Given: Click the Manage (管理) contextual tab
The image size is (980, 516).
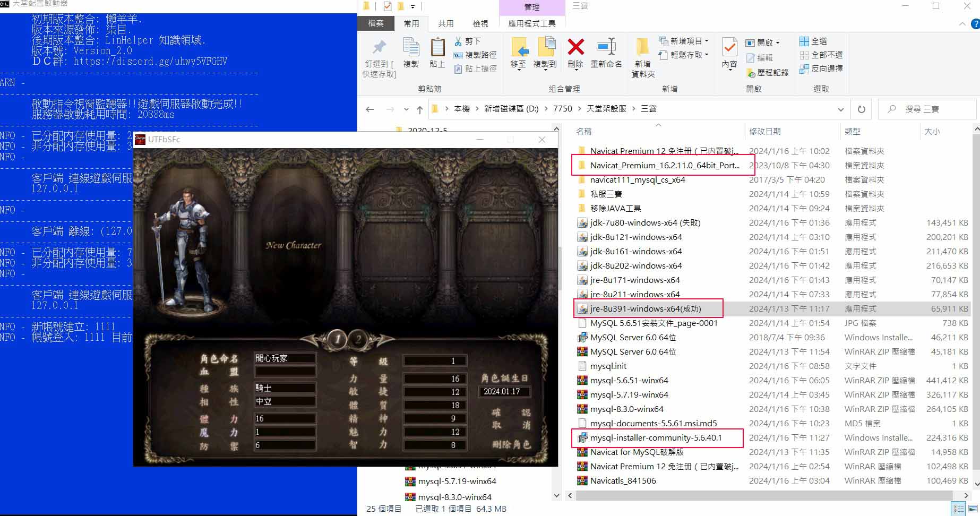Looking at the screenshot, I should pyautogui.click(x=532, y=7).
